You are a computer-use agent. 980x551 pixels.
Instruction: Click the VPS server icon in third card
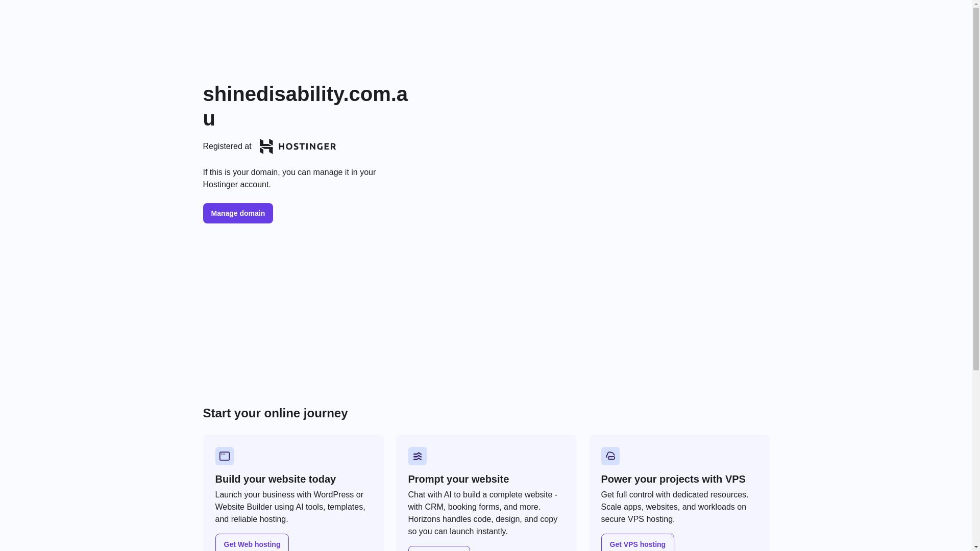610,456
